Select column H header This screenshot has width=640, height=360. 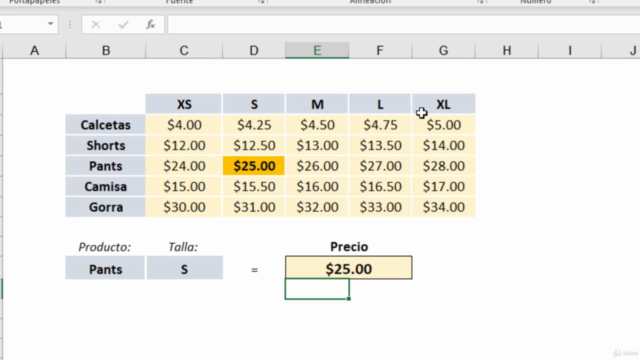pos(507,51)
